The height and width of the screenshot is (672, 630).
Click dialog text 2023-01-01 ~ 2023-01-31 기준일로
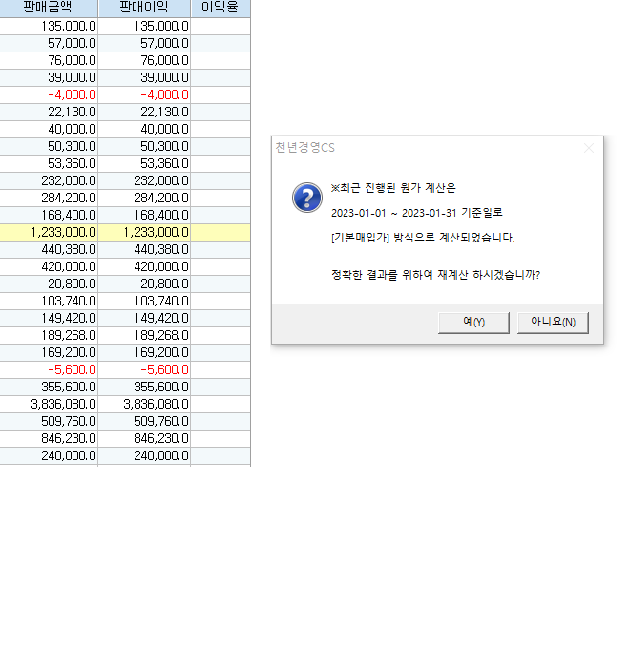(x=416, y=213)
